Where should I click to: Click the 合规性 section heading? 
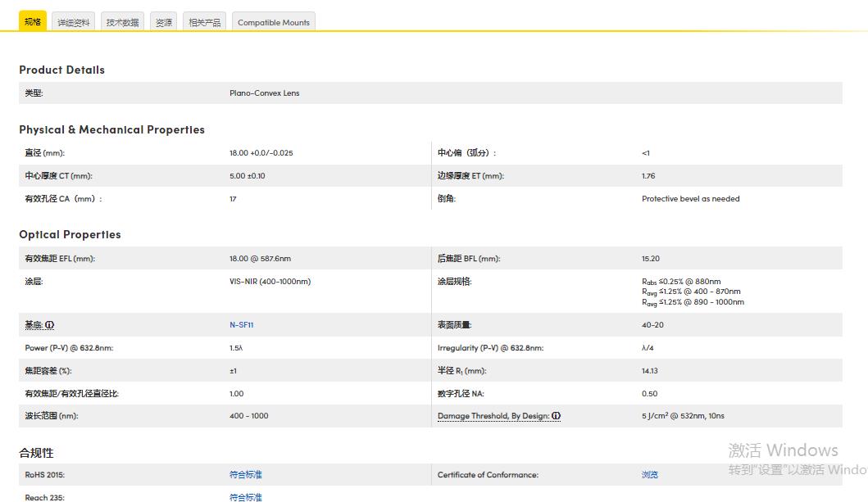coord(36,453)
